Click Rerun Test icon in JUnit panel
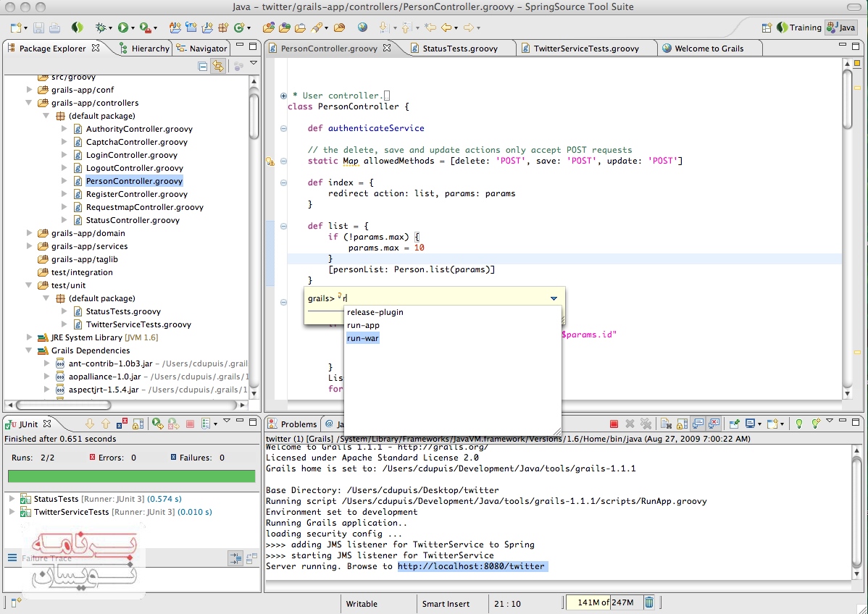Screen dimensions: 868x614 pyautogui.click(x=157, y=424)
